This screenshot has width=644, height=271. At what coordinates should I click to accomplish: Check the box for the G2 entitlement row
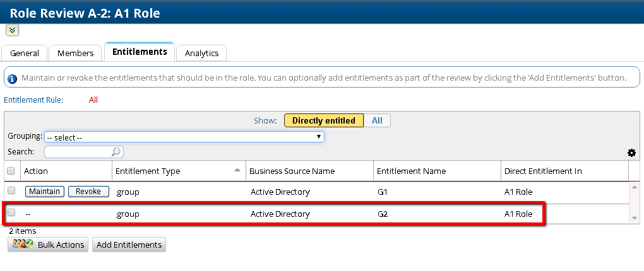click(x=11, y=213)
